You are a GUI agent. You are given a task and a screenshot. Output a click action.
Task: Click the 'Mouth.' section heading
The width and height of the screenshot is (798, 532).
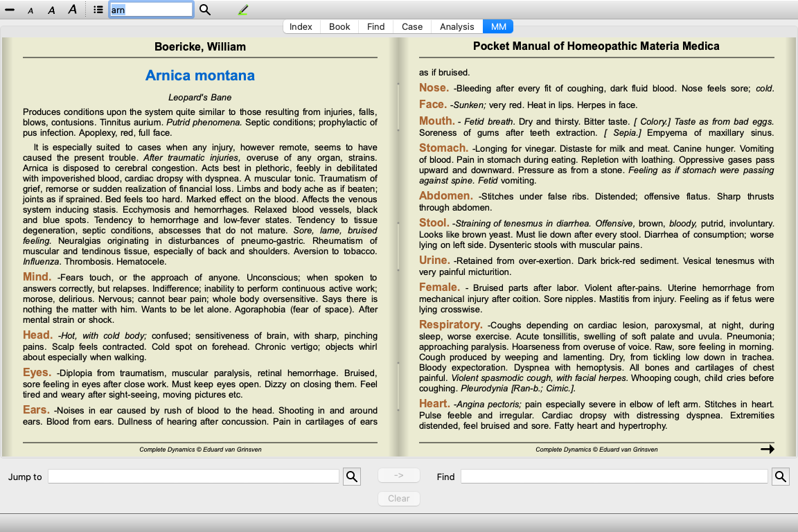pos(437,121)
